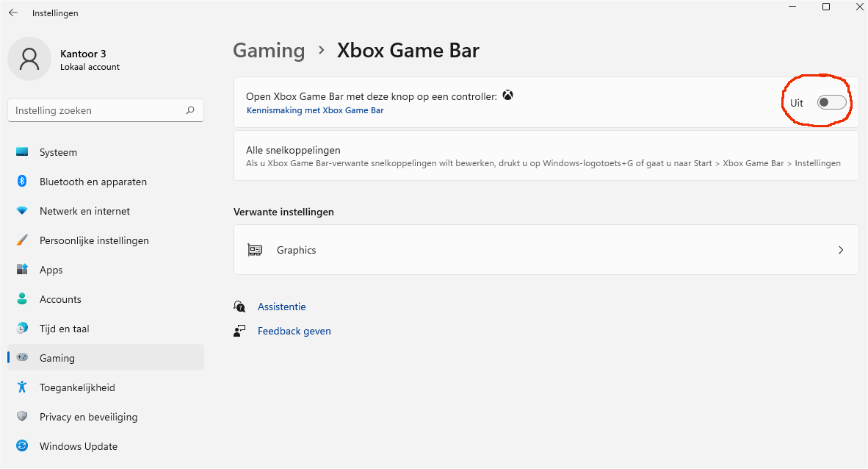Screen dimensions: 868x469
Task: Open Persoonlijke instellingen section
Action: 106,240
